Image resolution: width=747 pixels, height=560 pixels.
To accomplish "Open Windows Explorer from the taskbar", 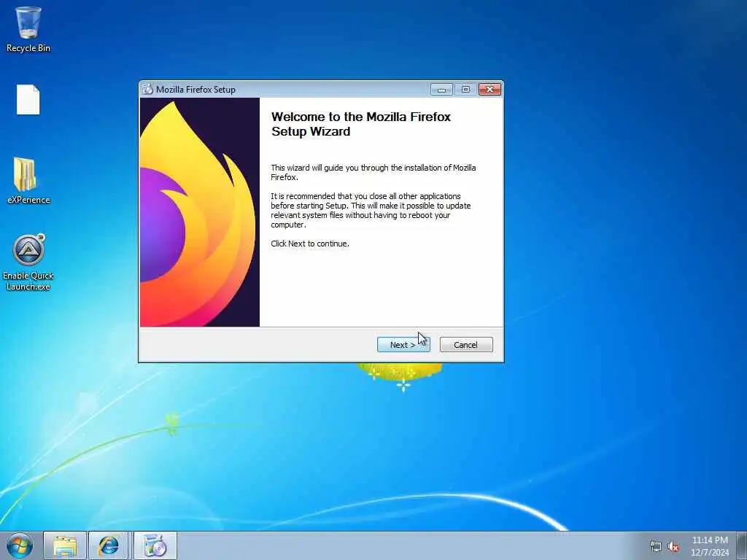I will 65,545.
